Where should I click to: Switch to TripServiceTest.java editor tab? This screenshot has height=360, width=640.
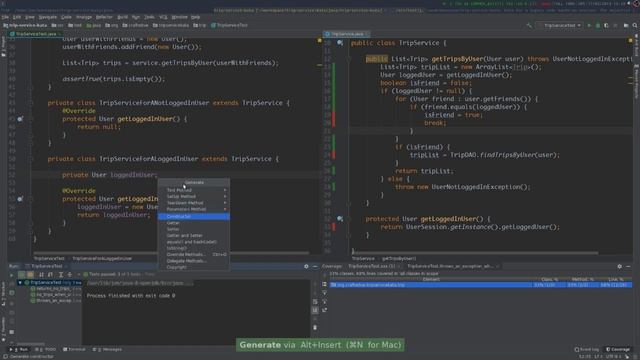click(36, 34)
